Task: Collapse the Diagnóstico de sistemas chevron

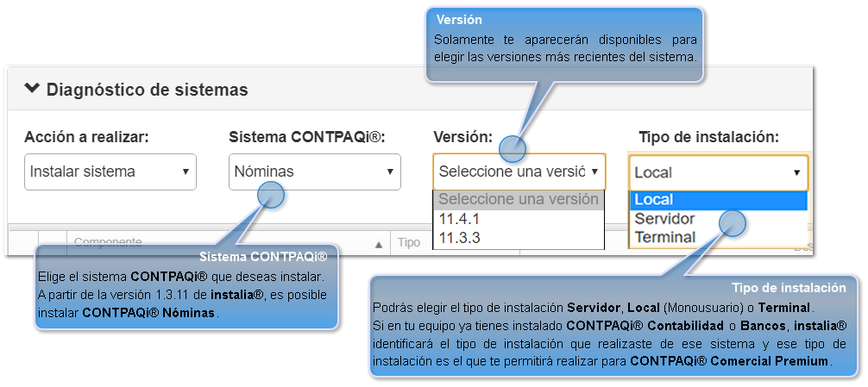Action: point(32,88)
